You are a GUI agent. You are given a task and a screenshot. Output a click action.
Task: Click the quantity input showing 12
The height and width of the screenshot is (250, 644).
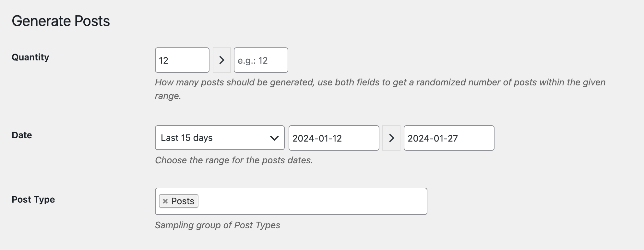[x=182, y=60]
